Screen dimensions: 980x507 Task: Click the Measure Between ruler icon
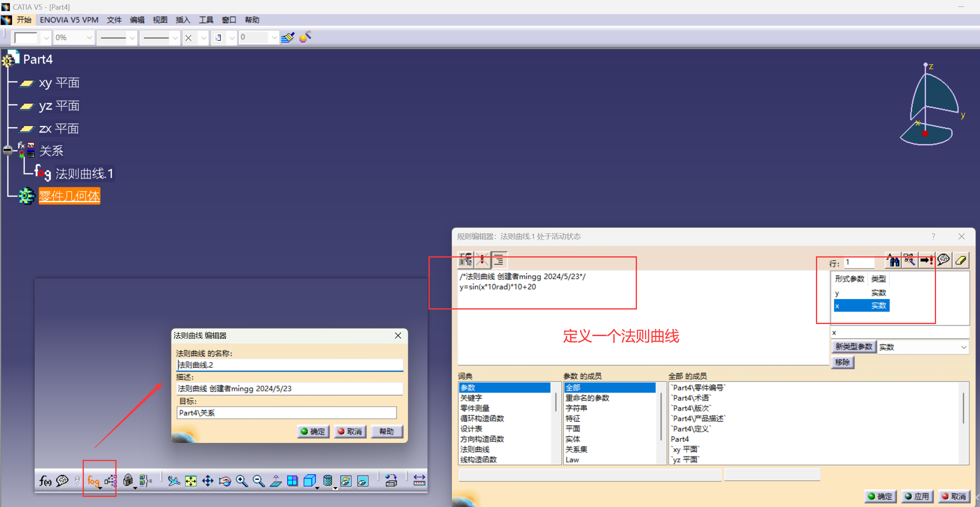(x=419, y=480)
